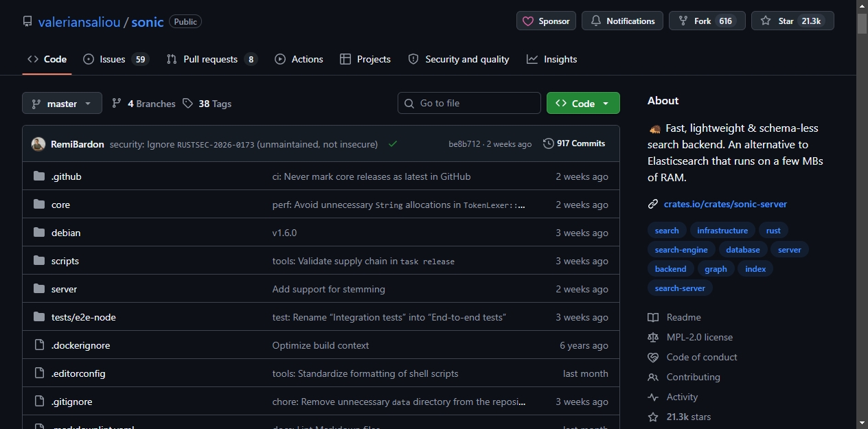Open the debian folder
This screenshot has width=868, height=429.
pos(66,233)
